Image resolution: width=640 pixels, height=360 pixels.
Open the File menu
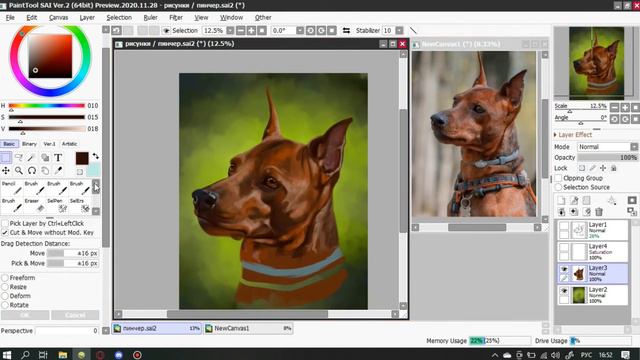[x=10, y=18]
